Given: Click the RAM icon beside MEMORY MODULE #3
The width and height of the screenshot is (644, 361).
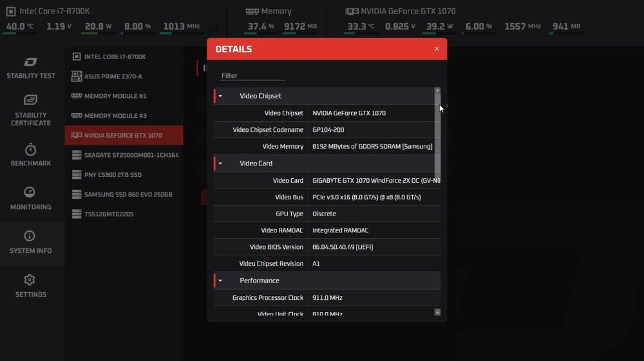Looking at the screenshot, I should (x=77, y=115).
